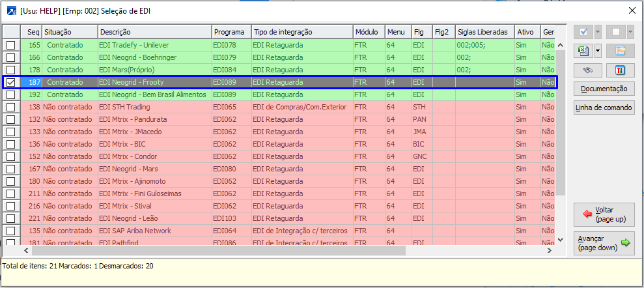Expand the Excel export options arrow
Image resolution: width=644 pixels, height=288 pixels.
(x=598, y=51)
